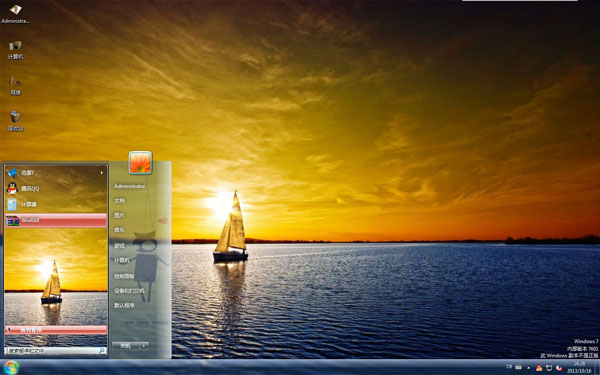
Task: Show hidden tray icons arrow
Action: tap(528, 368)
